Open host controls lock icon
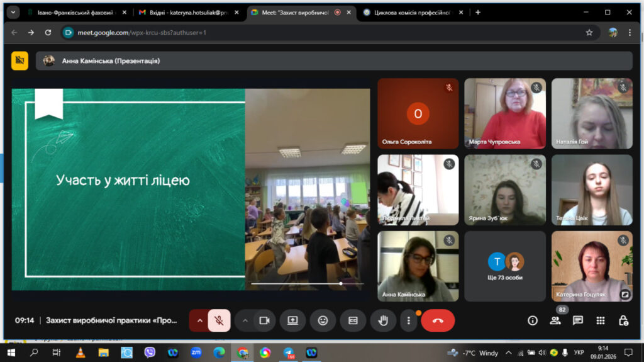 (623, 320)
